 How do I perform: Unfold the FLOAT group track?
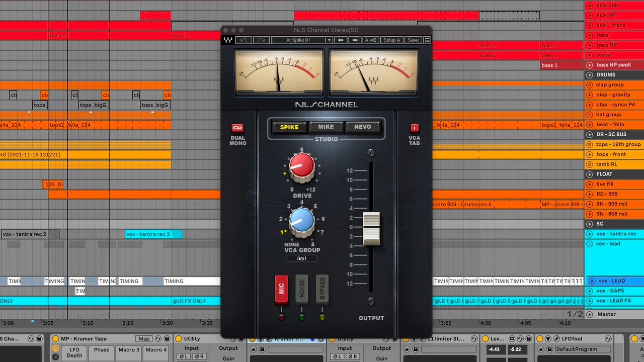(x=589, y=174)
